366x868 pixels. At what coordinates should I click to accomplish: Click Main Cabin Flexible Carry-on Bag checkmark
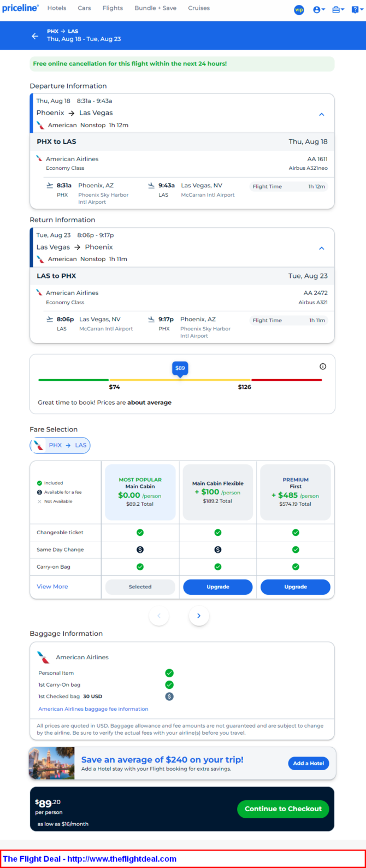coord(218,567)
